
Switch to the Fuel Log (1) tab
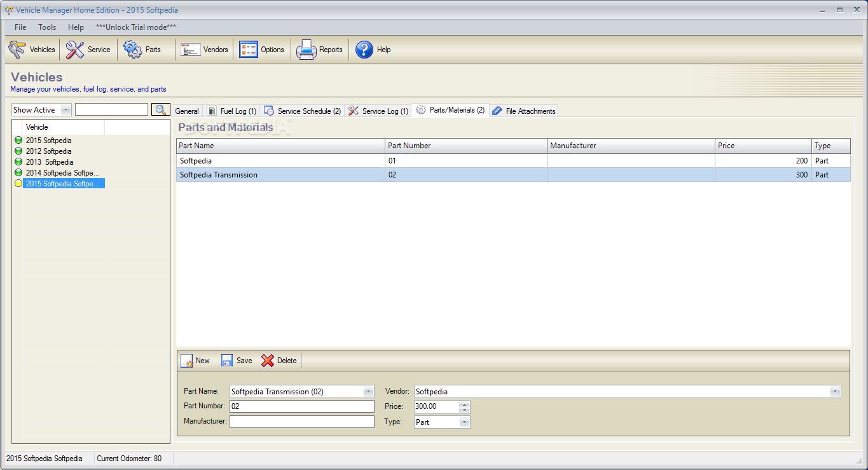click(232, 111)
